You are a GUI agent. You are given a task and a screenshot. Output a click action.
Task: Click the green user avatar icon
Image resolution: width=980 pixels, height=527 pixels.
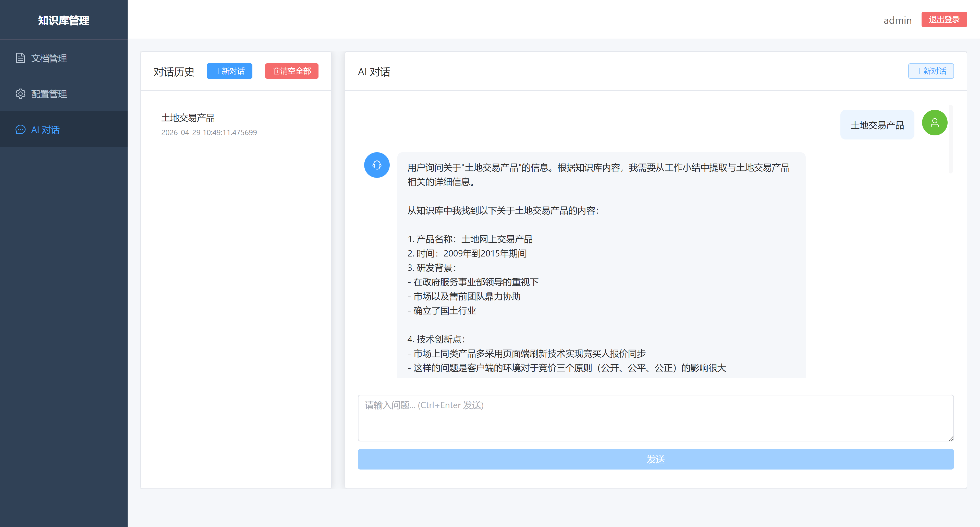tap(934, 123)
